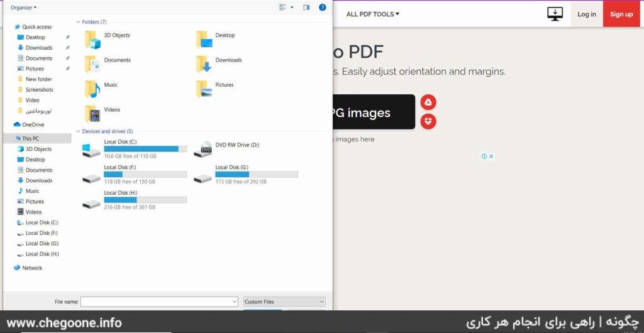Select Local Disk (H:) drive icon

tap(91, 204)
